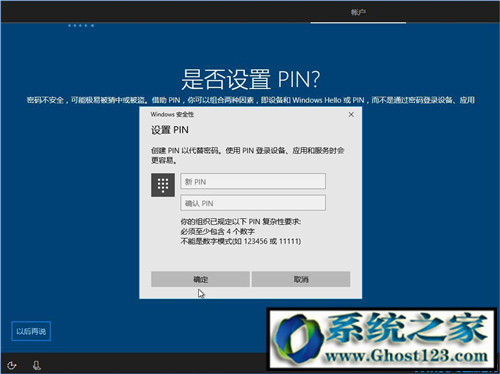Screen dimensions: 500x374
Task: Click the PIN keypad icon
Action: tap(163, 185)
